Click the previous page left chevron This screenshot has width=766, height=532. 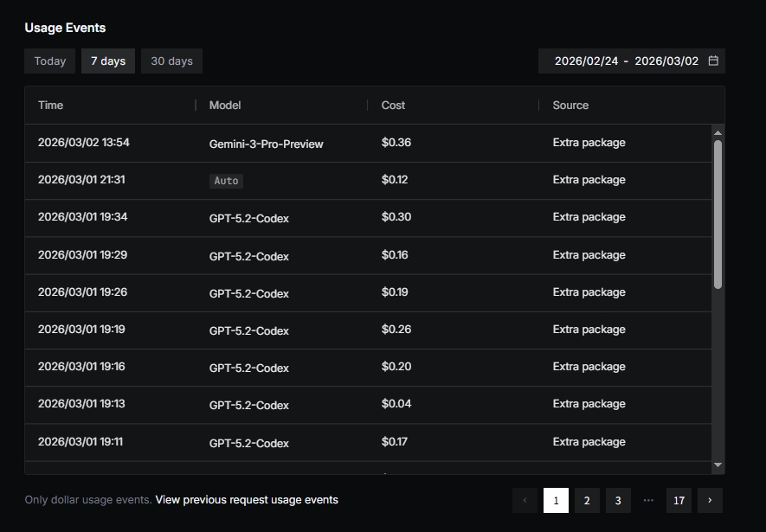[525, 500]
